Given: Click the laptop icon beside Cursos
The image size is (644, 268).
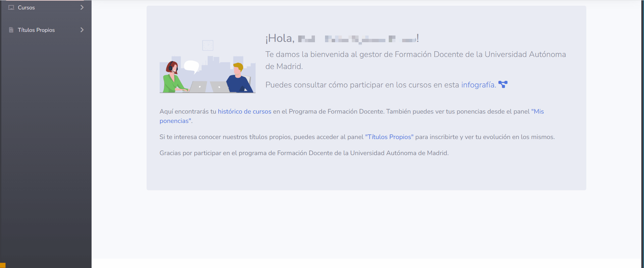Looking at the screenshot, I should (11, 7).
